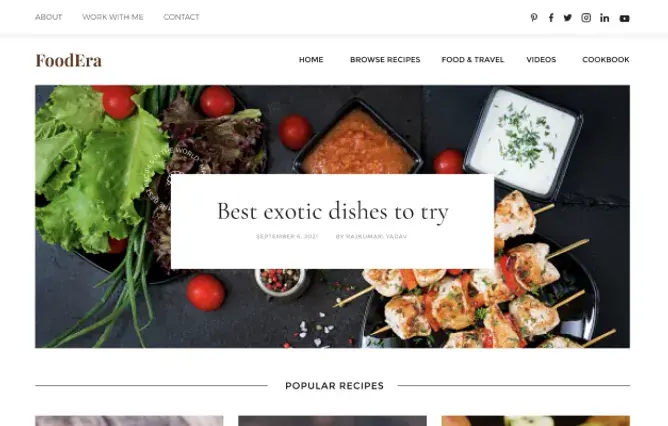Select Home in the main navigation
This screenshot has height=426, width=668.
(x=311, y=60)
